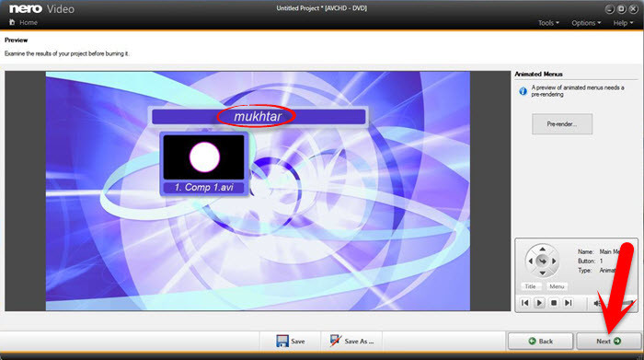
Task: Click the remote's center enter button
Action: [x=542, y=261]
